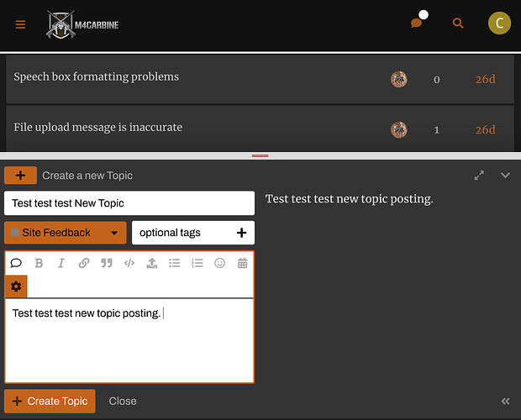
Task: Open the Speech box formatting problems topic
Action: (x=97, y=77)
